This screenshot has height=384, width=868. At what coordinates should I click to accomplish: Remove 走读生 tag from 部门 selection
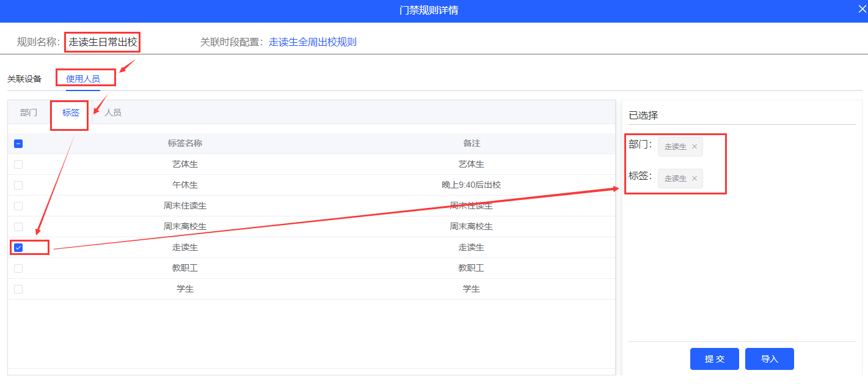[694, 147]
